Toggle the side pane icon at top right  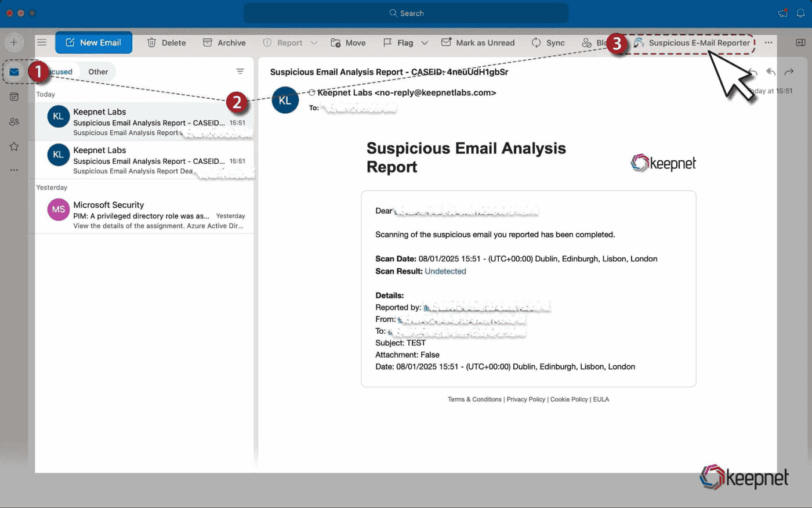[800, 42]
